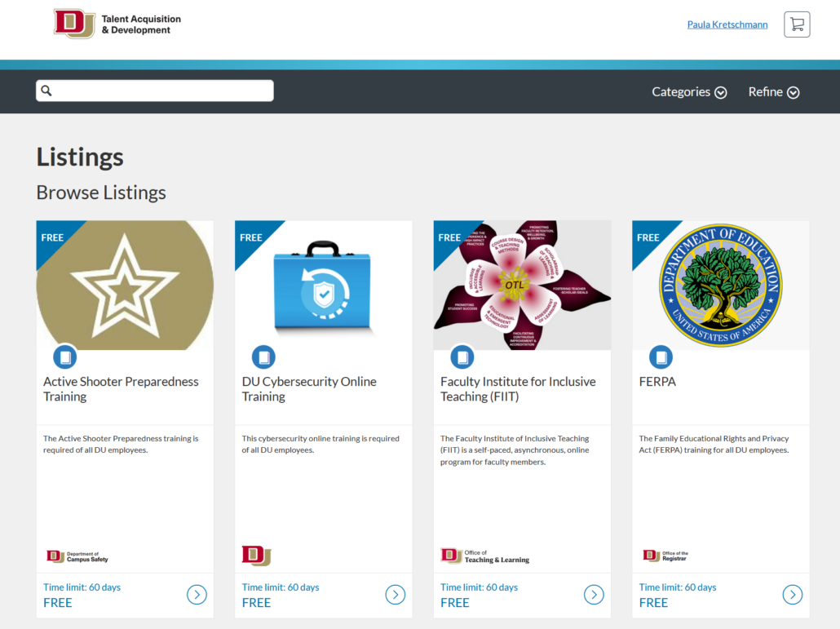The height and width of the screenshot is (629, 840).
Task: Click the search magnifier icon
Action: tap(46, 91)
